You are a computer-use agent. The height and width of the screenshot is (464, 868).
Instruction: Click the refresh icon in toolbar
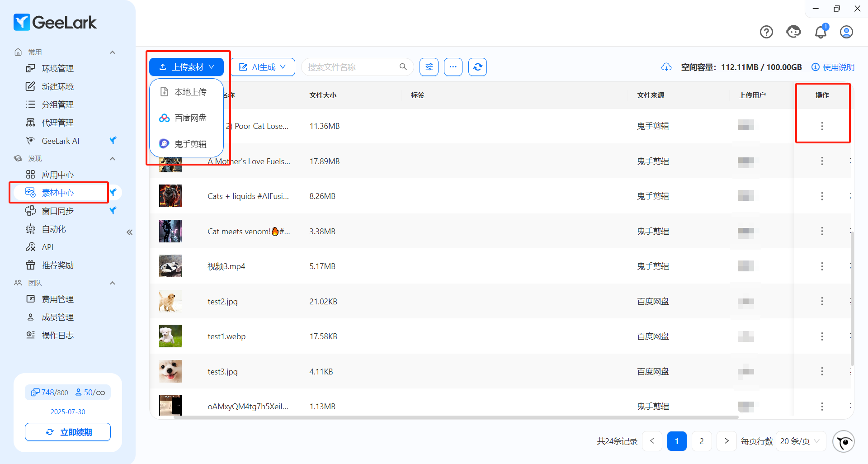pos(477,67)
